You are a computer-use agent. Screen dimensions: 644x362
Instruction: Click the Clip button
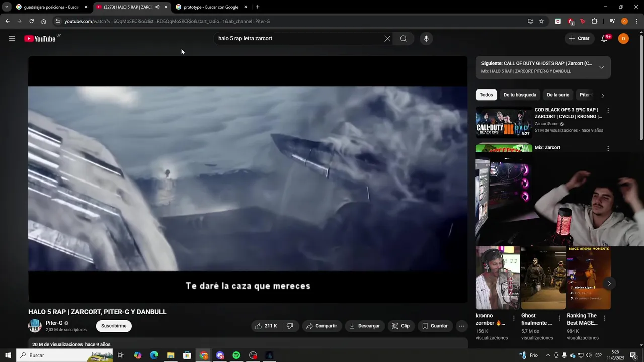click(x=401, y=326)
